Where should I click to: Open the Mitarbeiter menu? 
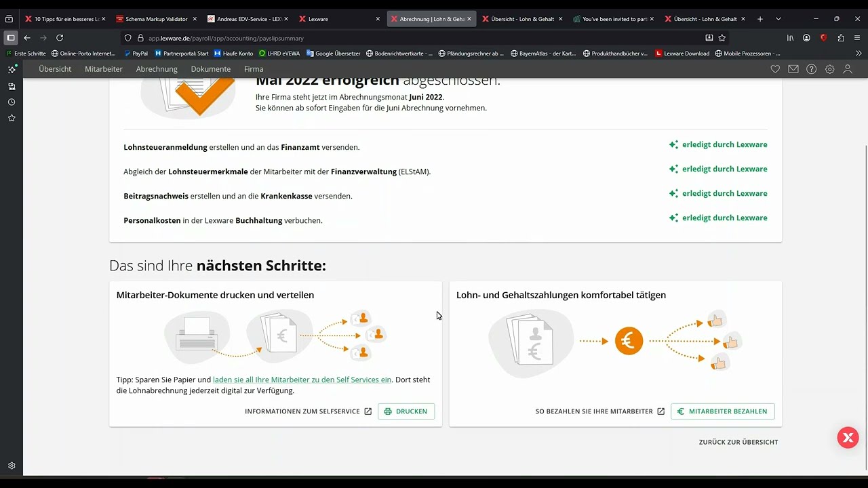point(104,69)
